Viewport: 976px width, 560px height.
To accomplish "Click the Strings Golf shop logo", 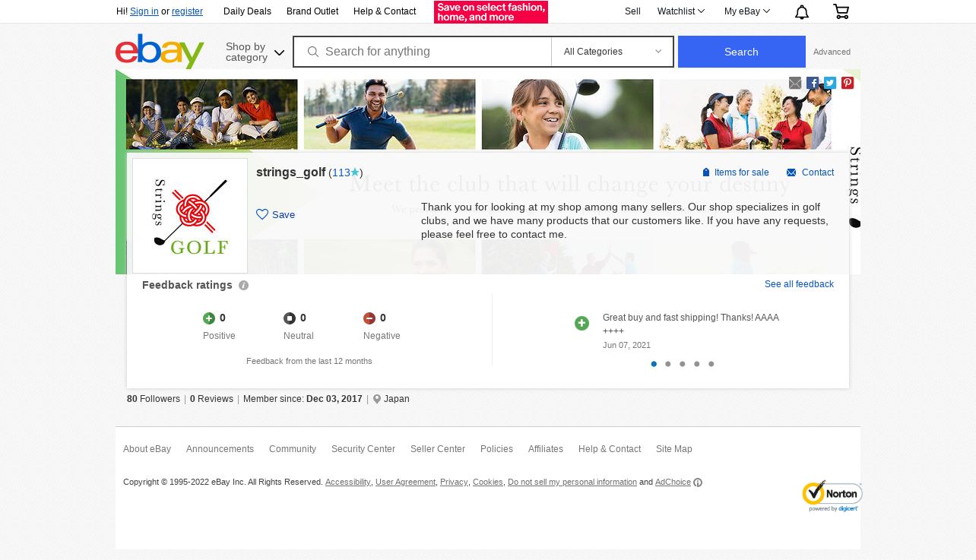I will [190, 216].
